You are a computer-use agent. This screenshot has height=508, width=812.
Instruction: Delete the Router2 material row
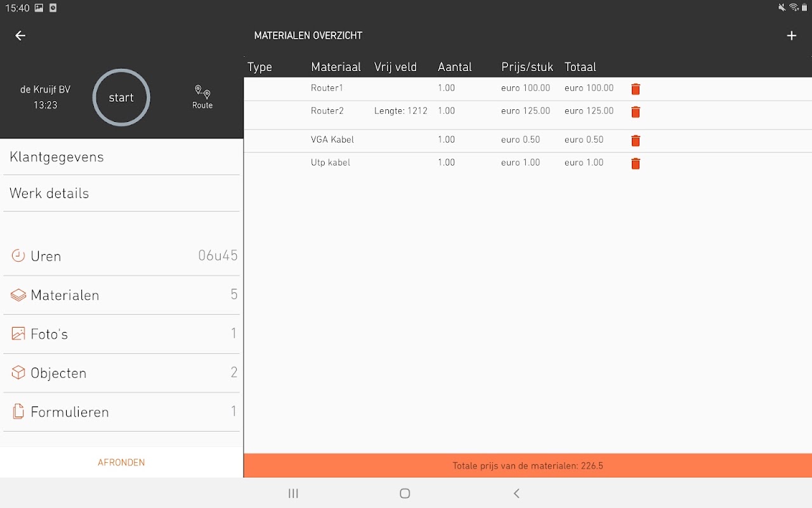pyautogui.click(x=636, y=112)
